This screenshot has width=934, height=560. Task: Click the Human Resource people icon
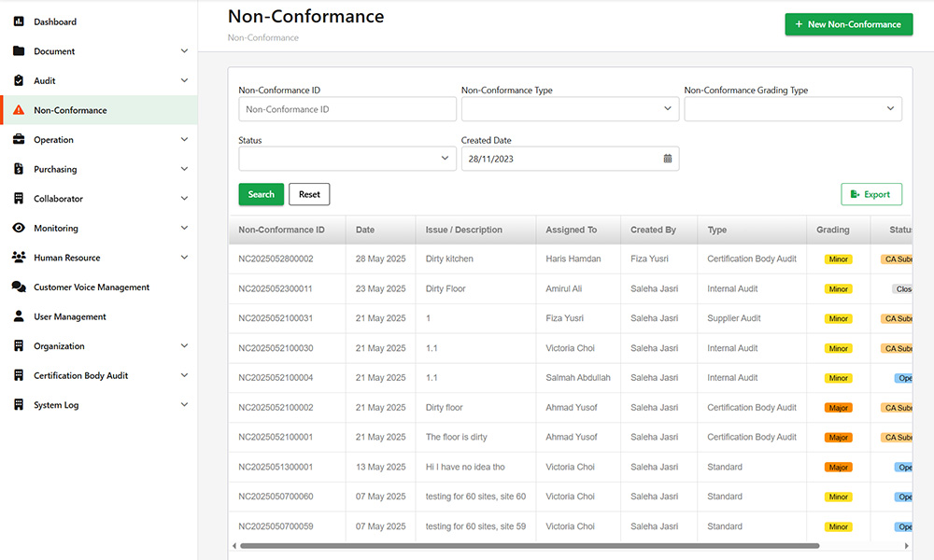19,258
